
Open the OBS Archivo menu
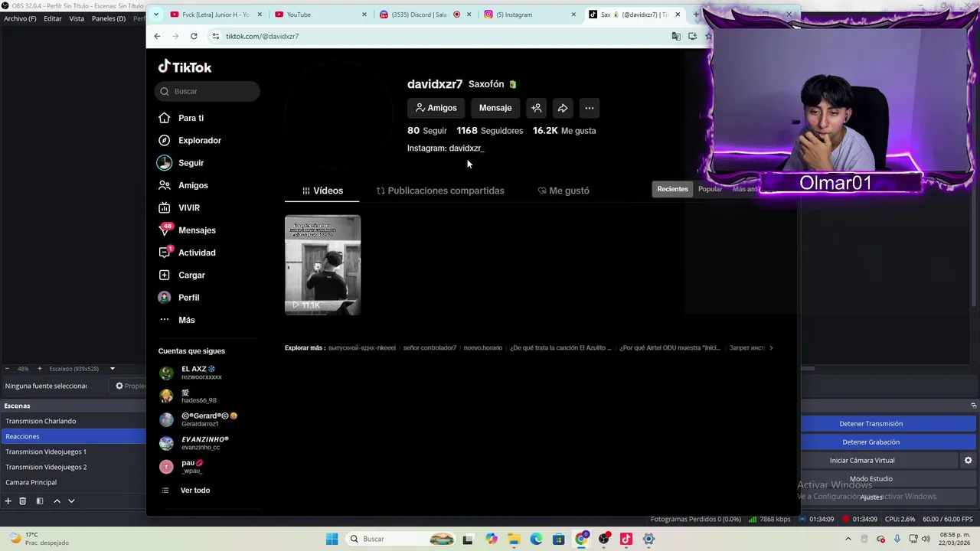[20, 18]
